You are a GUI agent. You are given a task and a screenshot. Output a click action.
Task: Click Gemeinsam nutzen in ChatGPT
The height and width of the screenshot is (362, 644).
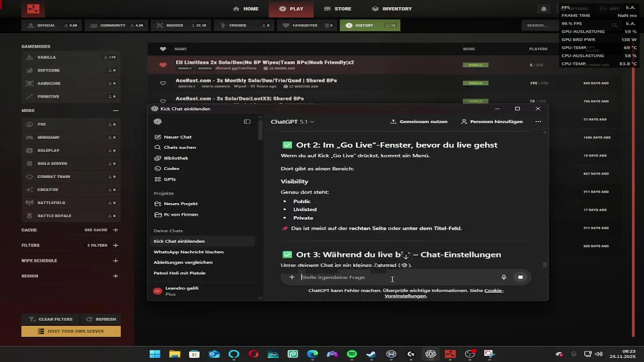[419, 122]
